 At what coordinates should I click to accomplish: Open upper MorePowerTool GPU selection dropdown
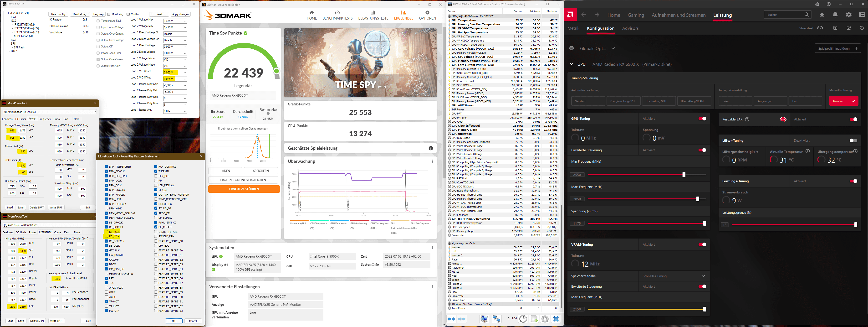pos(50,112)
